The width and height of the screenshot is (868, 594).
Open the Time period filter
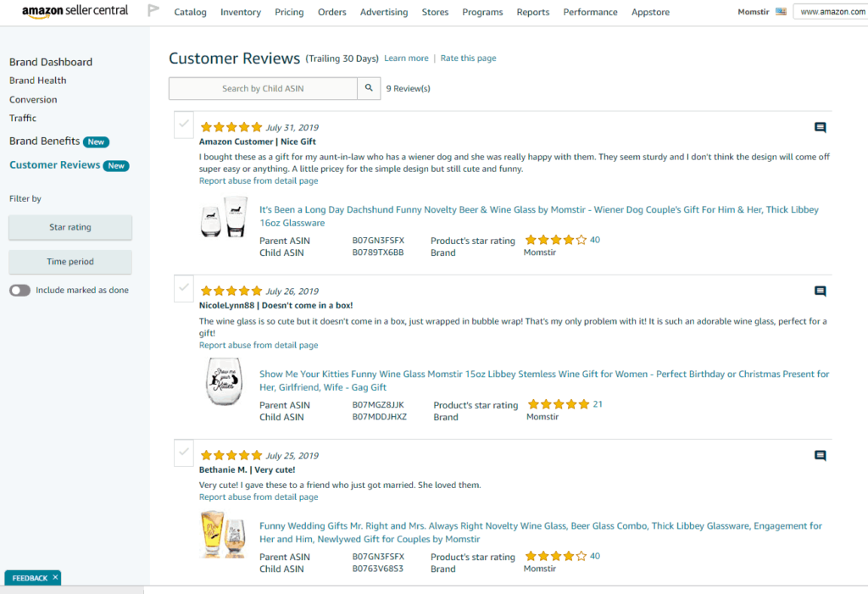click(70, 262)
